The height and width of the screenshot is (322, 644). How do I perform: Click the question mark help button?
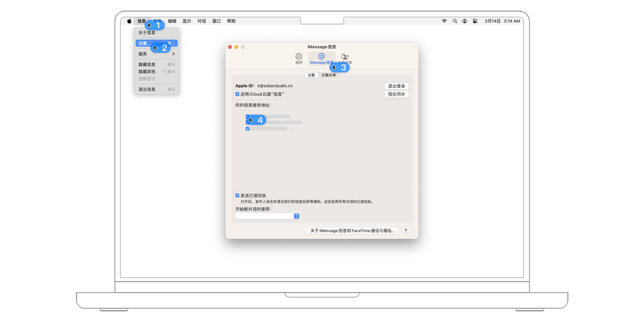(406, 231)
